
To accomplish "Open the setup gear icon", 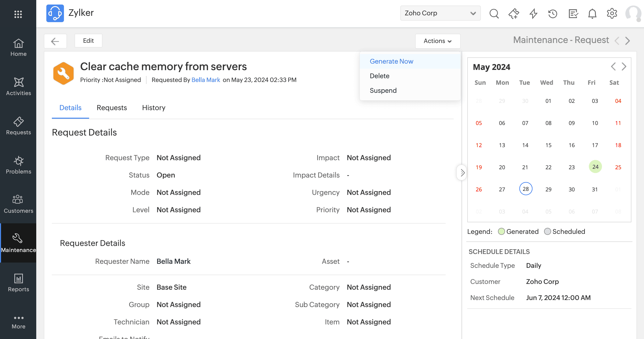I will tap(612, 13).
